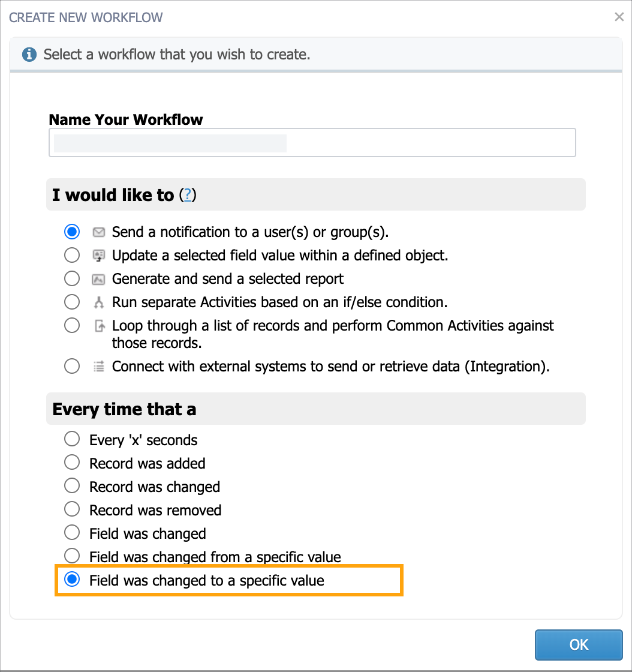Click the loop through records icon
632x672 pixels.
pyautogui.click(x=100, y=326)
